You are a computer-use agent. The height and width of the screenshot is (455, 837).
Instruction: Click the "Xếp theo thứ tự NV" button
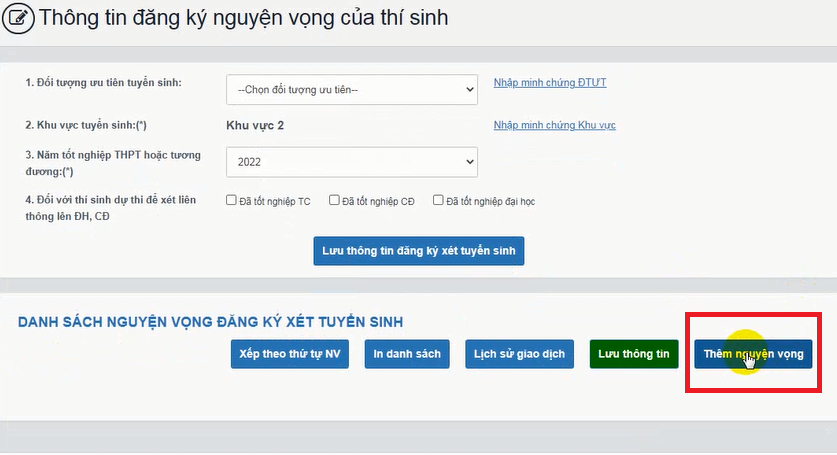[290, 355]
